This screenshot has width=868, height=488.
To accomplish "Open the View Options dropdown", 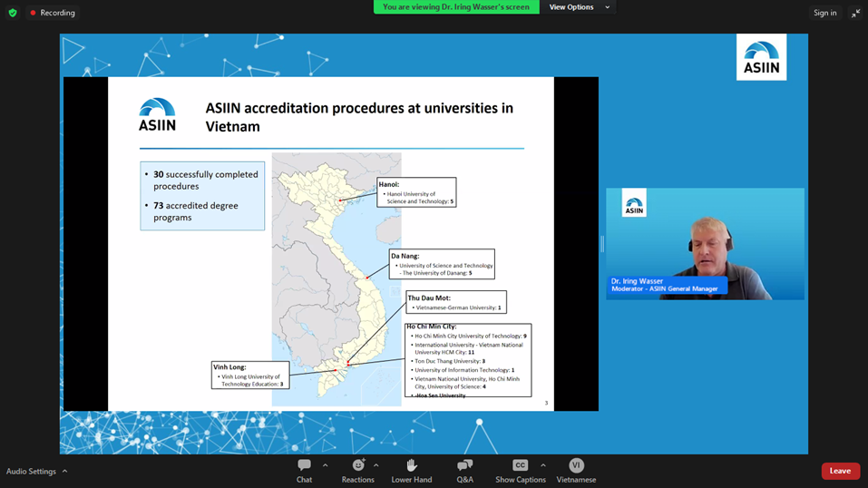I will coord(579,7).
